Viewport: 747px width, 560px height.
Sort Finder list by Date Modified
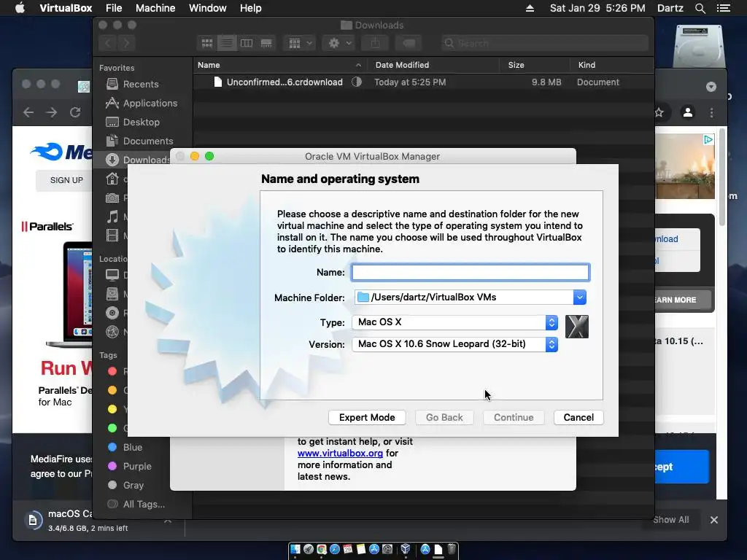coord(433,65)
